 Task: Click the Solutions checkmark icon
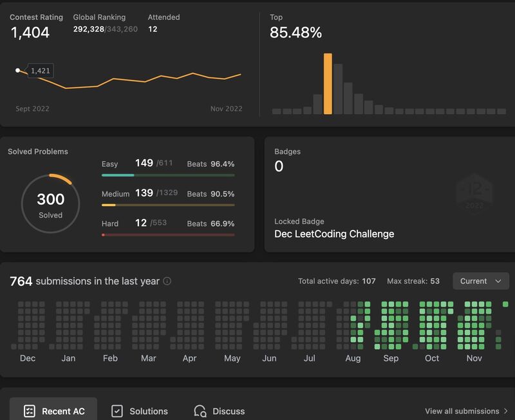[x=117, y=411]
